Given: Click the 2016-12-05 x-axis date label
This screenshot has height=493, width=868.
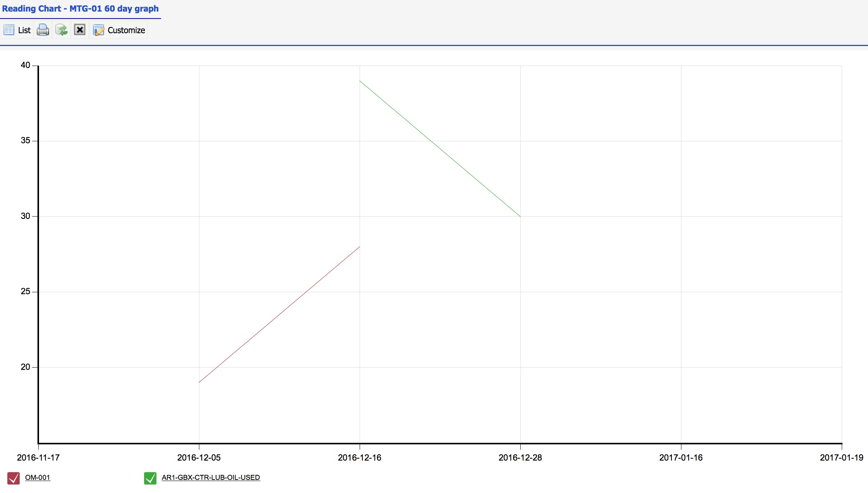Looking at the screenshot, I should [199, 457].
